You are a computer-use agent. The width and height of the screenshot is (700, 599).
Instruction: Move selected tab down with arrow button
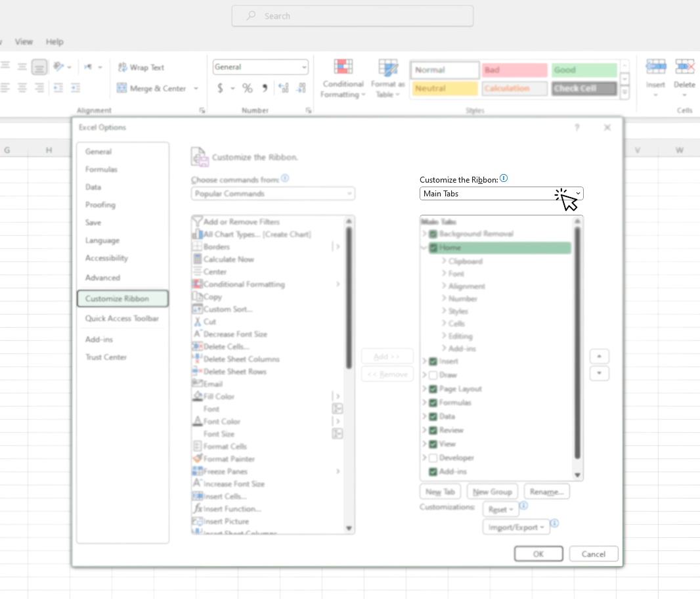599,373
